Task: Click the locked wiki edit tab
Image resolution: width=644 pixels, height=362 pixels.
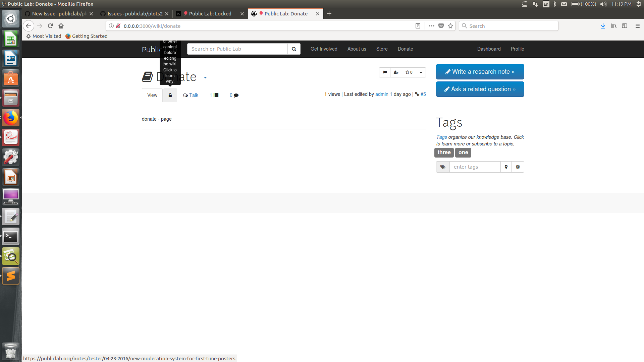Action: 170,95
